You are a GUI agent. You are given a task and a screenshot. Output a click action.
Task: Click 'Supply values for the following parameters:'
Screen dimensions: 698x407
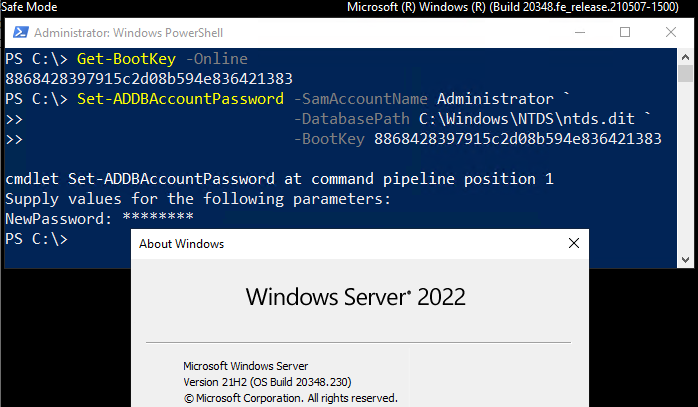click(198, 199)
